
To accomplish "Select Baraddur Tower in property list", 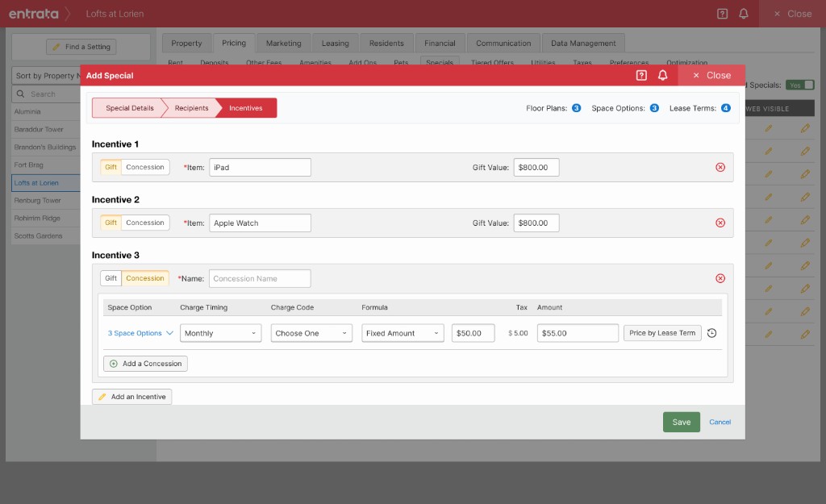I will click(x=46, y=130).
